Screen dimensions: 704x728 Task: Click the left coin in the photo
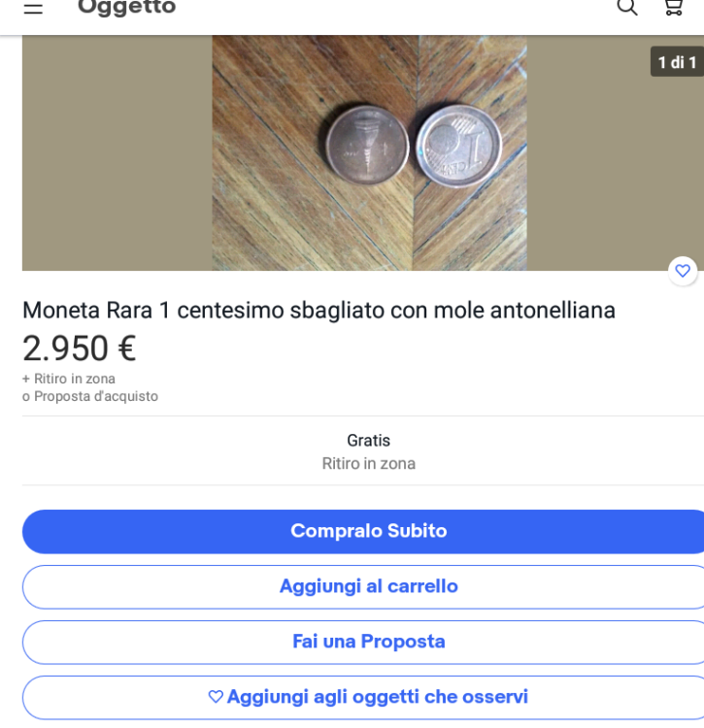[x=365, y=146]
